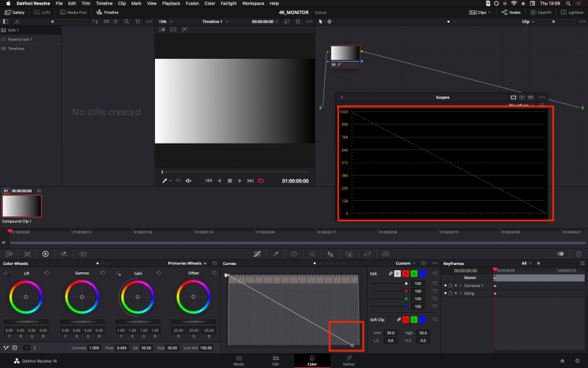Switch to the Deliver page tab

(x=348, y=361)
